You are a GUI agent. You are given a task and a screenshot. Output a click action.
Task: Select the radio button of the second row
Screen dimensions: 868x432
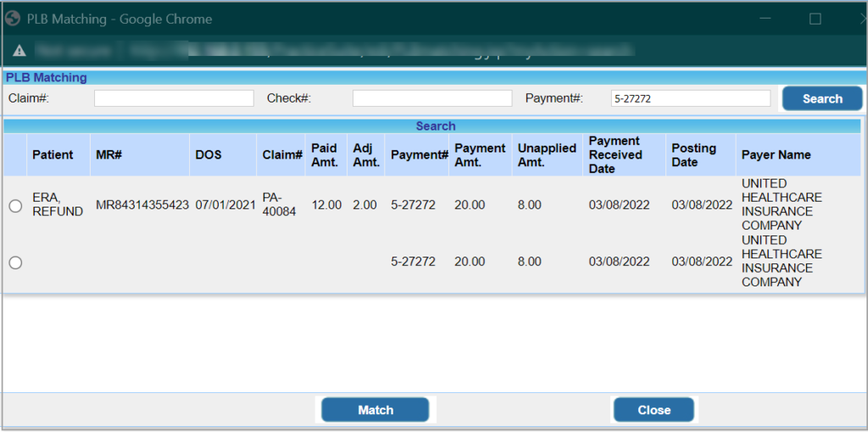[15, 263]
